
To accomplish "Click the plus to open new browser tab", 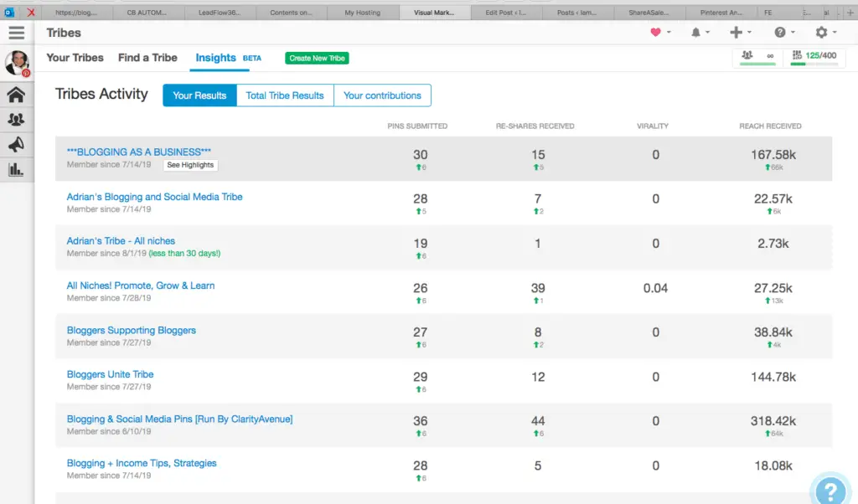I will [x=850, y=13].
